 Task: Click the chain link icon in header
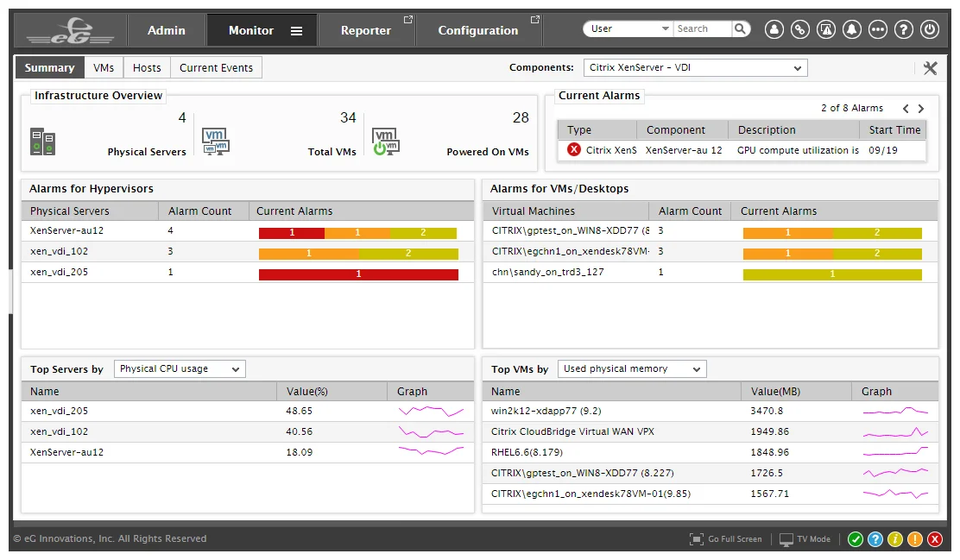(x=799, y=28)
